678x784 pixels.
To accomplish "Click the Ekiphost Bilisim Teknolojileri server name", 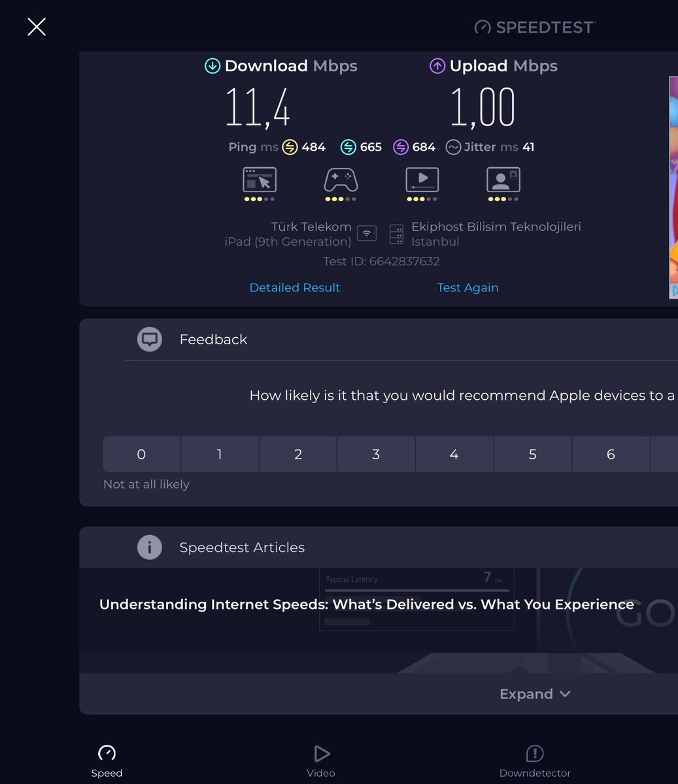I will tap(496, 227).
